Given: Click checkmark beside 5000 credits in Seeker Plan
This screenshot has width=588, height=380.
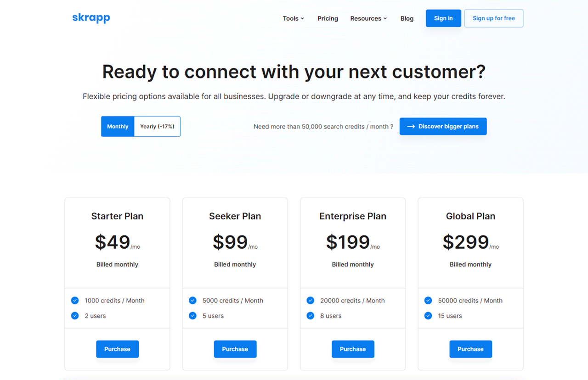Looking at the screenshot, I should [x=192, y=300].
